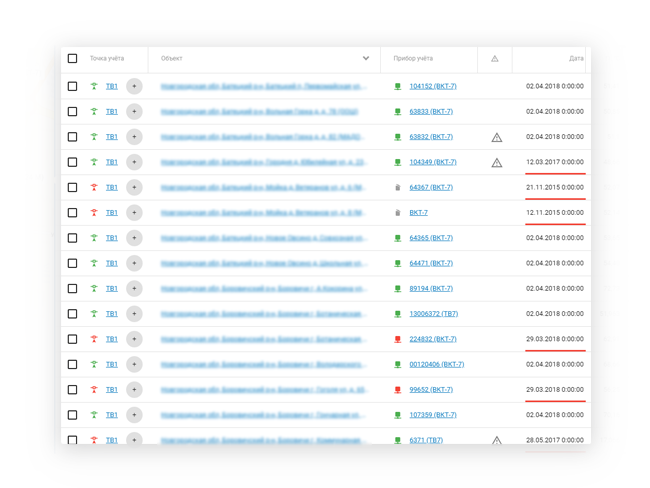The height and width of the screenshot is (488, 650).
Task: Click the red antenna icon in row 224832 (ВКТ-7)
Action: coord(94,339)
